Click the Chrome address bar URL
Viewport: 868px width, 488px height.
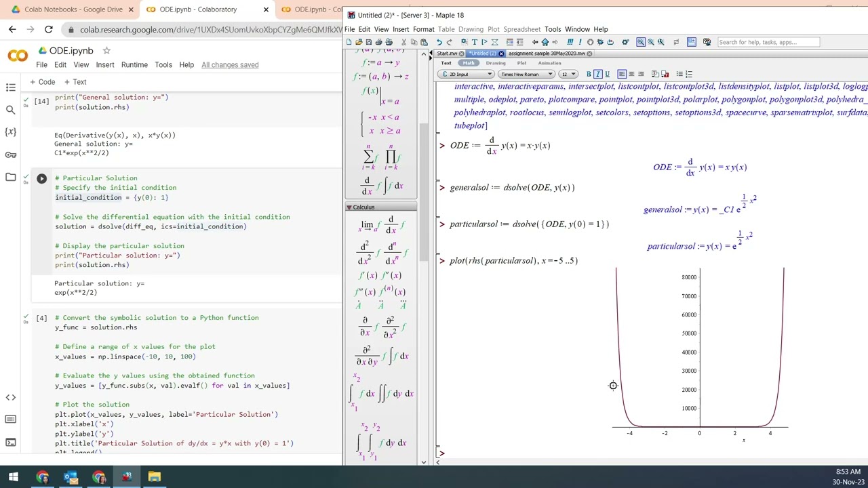point(210,30)
